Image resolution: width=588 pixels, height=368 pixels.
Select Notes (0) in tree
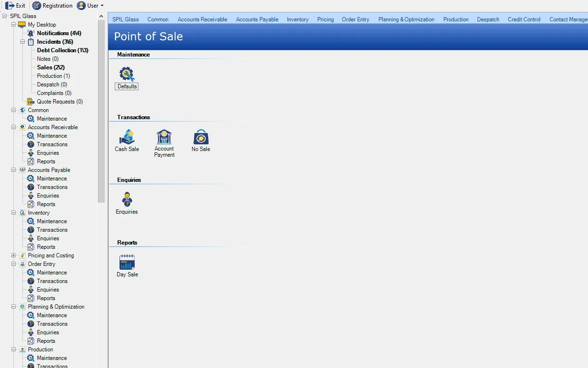tap(48, 59)
